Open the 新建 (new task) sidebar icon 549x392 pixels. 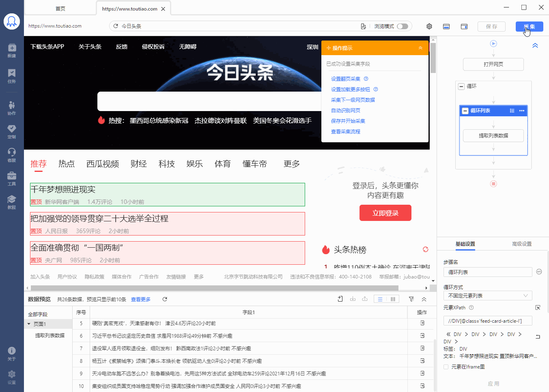(x=12, y=50)
